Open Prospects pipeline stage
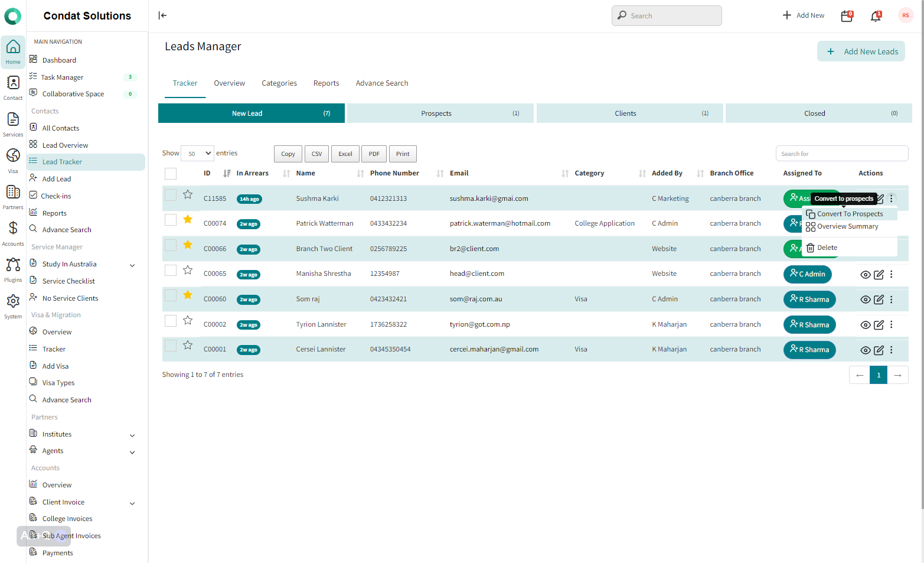 (x=440, y=113)
